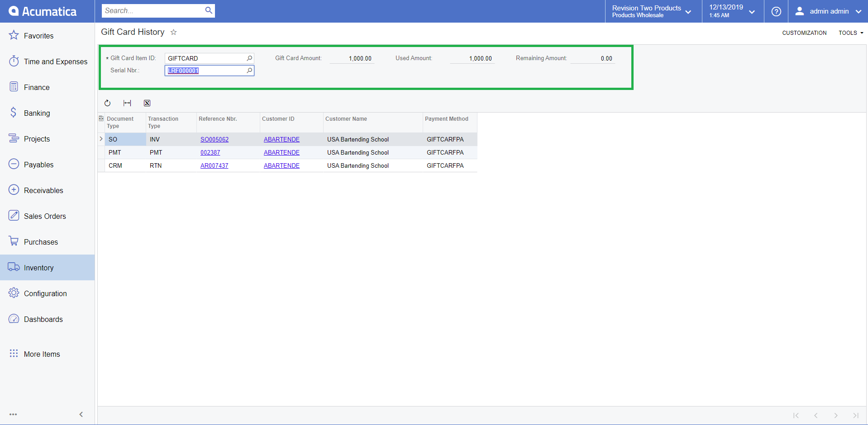This screenshot has height=425, width=868.
Task: Sort by Transaction Type column header
Action: (171, 123)
